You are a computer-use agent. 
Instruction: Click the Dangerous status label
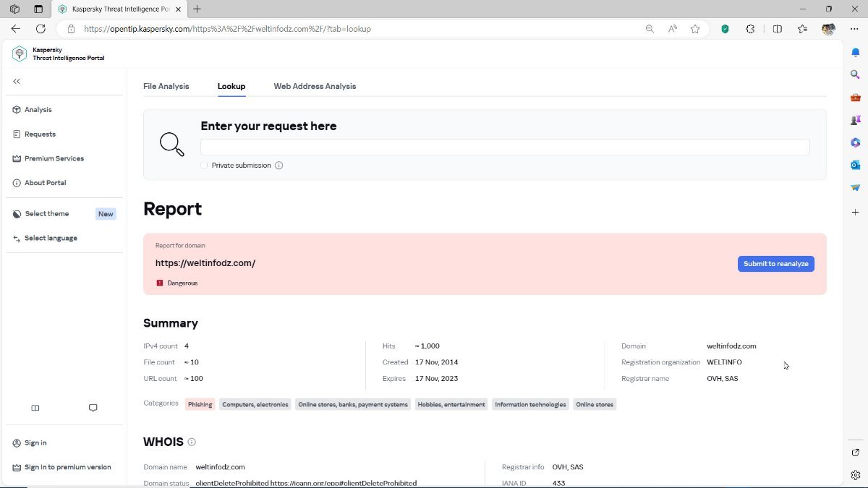pyautogui.click(x=182, y=283)
